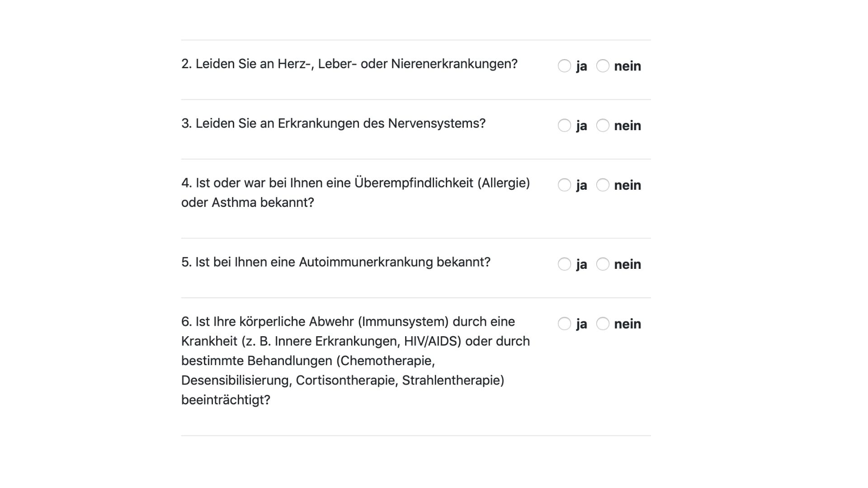Choose 'ja' radio for Nervensystem question
This screenshot has width=868, height=488.
point(564,126)
